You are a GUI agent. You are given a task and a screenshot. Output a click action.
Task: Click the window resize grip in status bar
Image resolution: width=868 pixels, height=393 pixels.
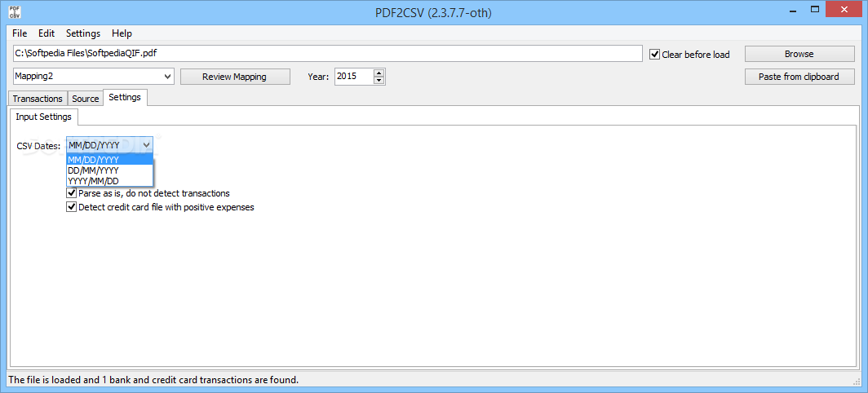point(857,380)
